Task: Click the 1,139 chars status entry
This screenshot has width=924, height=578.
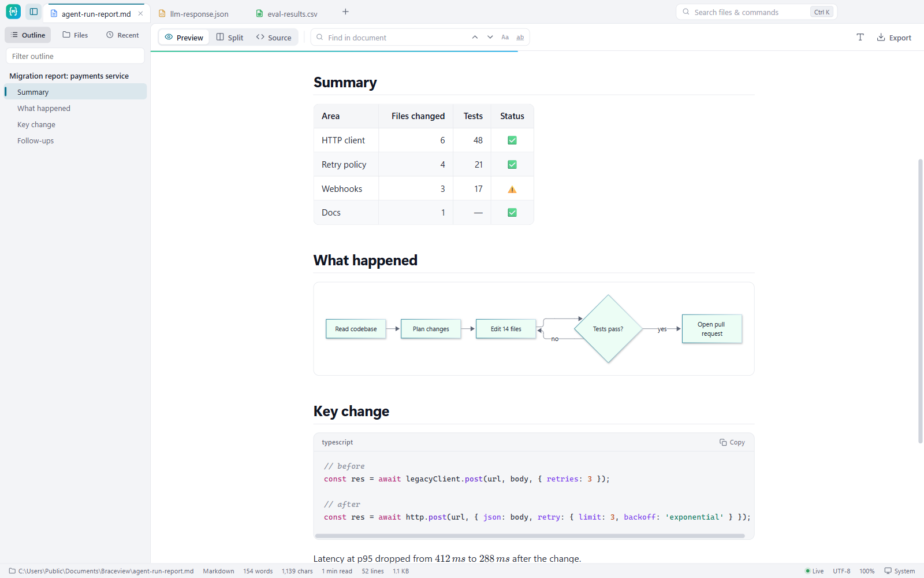Action: click(x=297, y=571)
